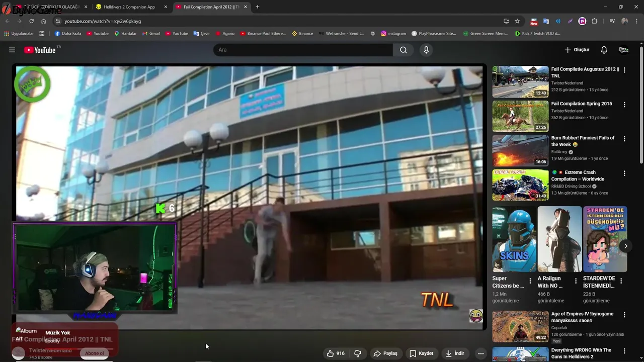This screenshot has height=362, width=644.
Task: Open the YouTube notifications bell
Action: (604, 50)
